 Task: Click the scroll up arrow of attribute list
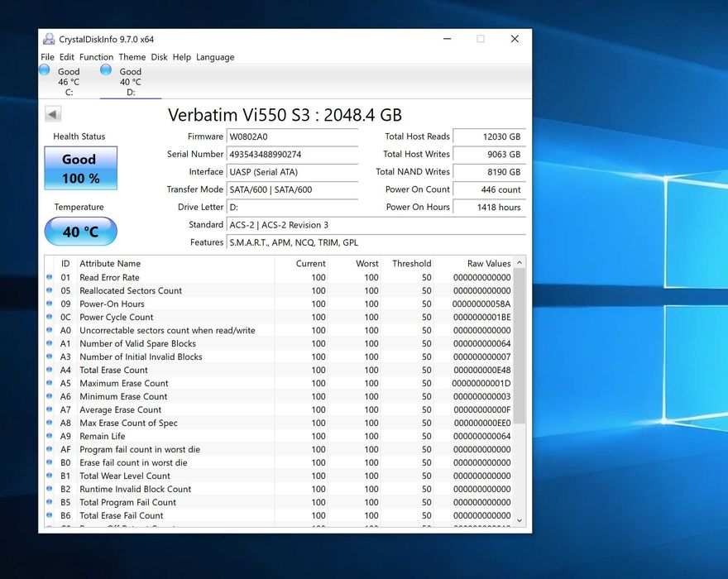520,263
